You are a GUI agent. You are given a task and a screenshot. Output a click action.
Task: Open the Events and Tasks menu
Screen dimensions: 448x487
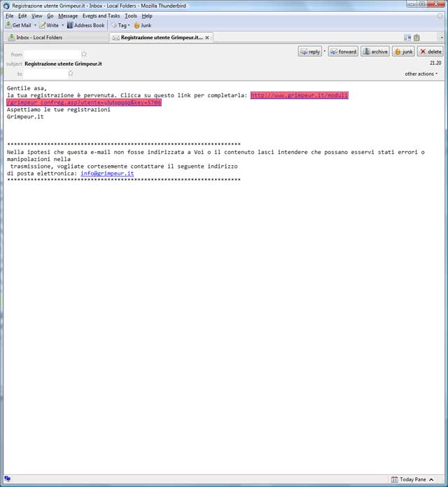pos(101,16)
